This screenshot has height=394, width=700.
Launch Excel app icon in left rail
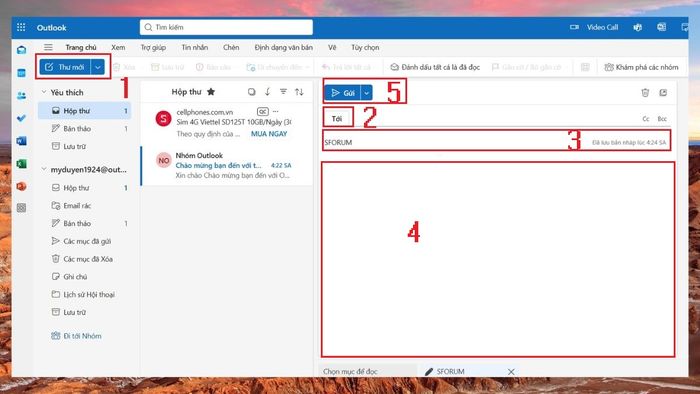pos(21,164)
